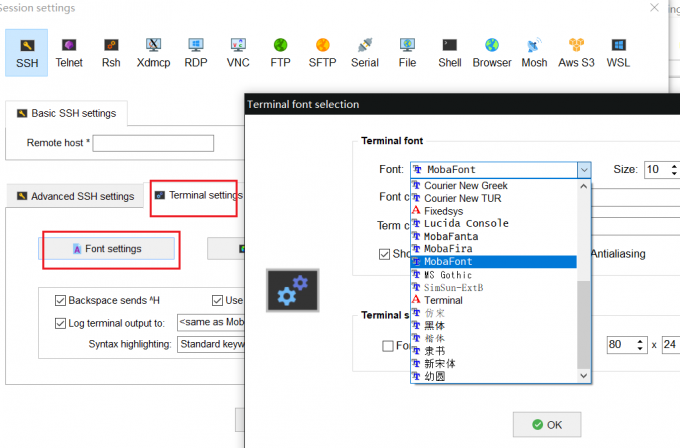680x448 pixels.
Task: Select the WSL session icon
Action: [618, 53]
